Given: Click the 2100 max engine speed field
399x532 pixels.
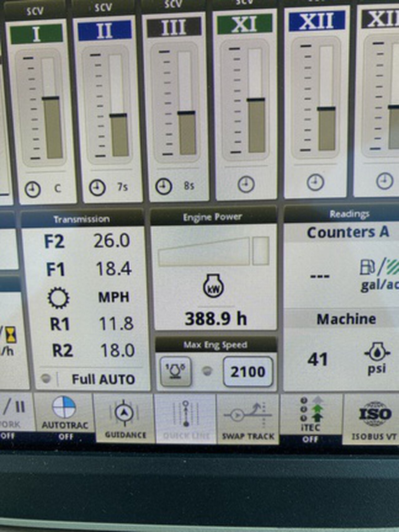Looking at the screenshot, I should point(248,371).
